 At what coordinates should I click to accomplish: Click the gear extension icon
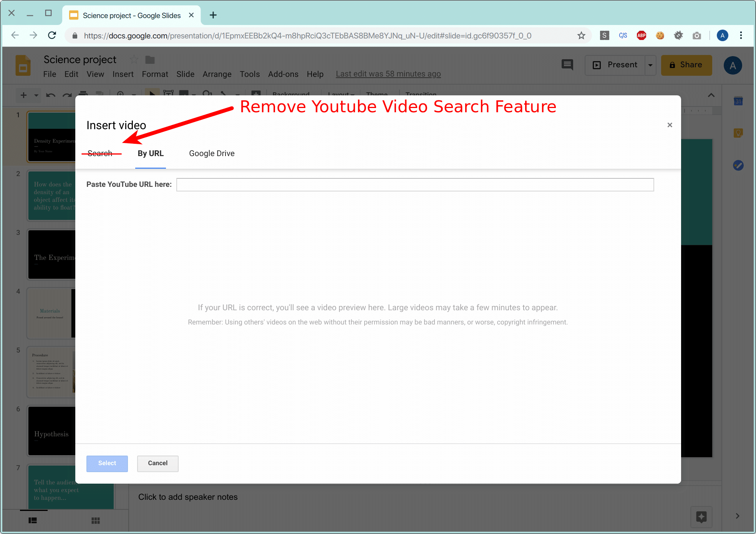678,36
